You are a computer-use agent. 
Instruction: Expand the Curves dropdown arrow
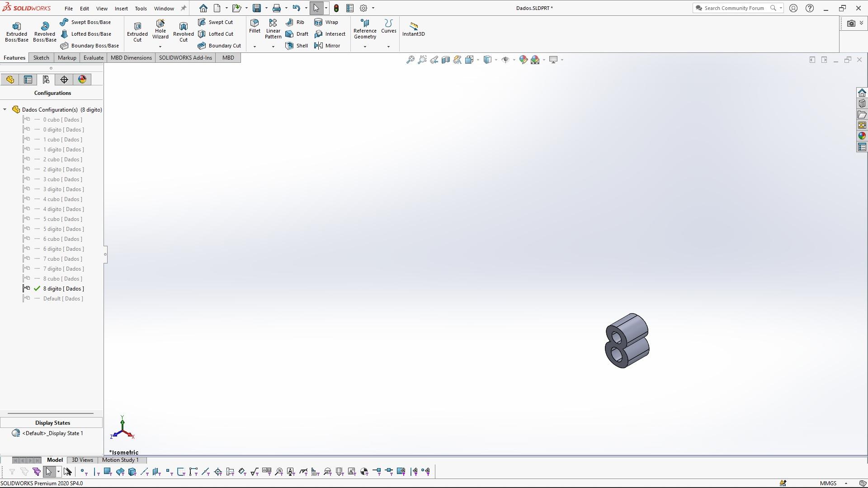coord(388,47)
